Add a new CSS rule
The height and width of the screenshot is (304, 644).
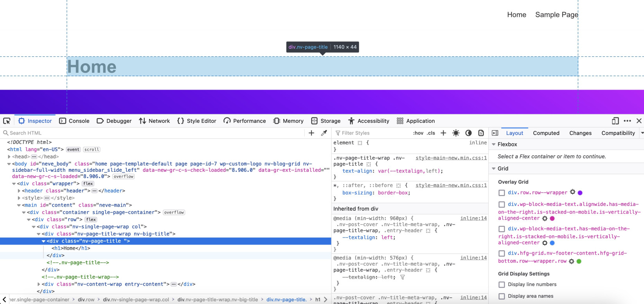click(443, 133)
